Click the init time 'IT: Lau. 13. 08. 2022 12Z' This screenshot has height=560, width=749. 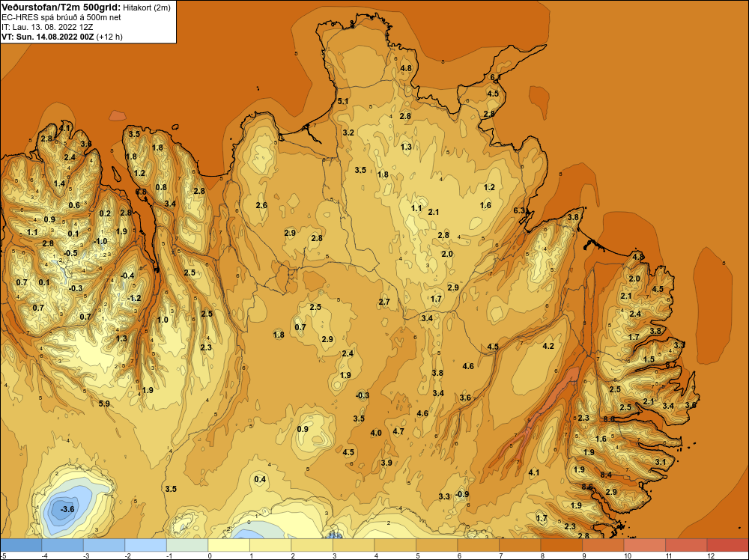tap(47, 27)
